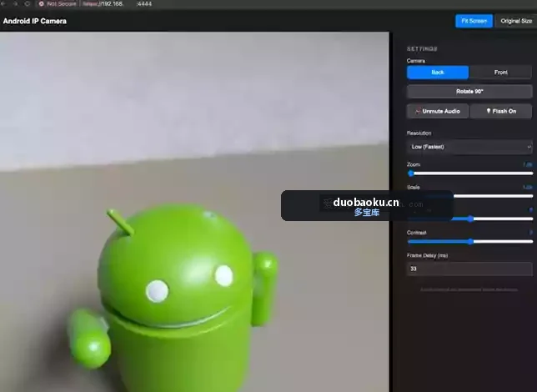Screen dimensions: 537x392
Task: Open the Resolution dropdown Low (Fastest)
Action: coord(469,147)
